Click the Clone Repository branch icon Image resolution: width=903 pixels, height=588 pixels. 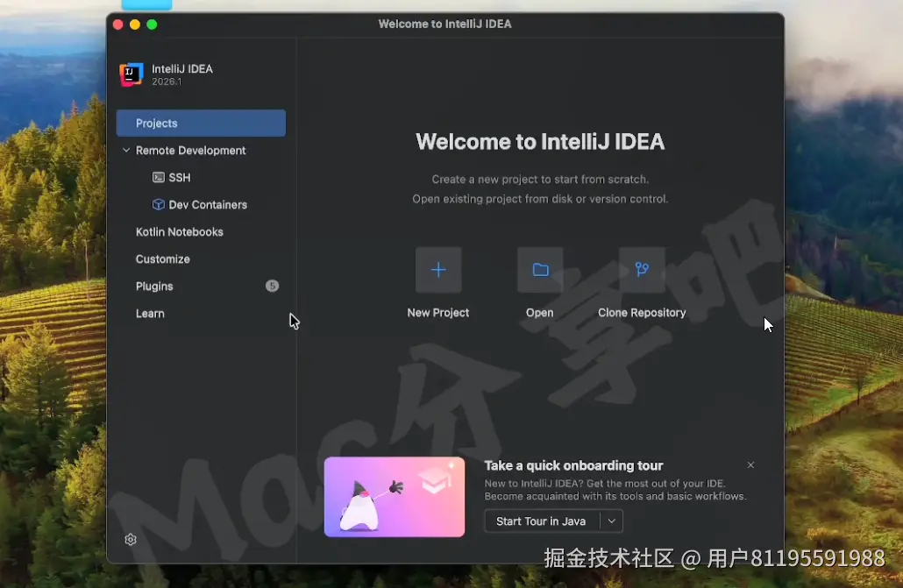click(642, 270)
